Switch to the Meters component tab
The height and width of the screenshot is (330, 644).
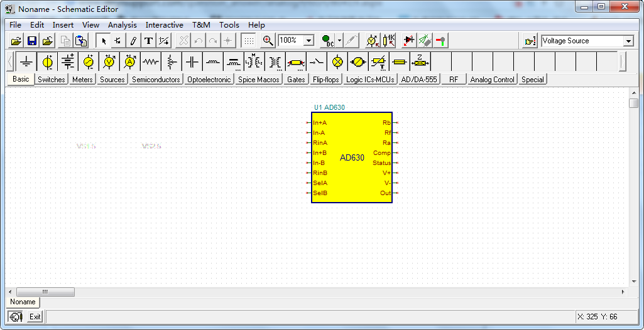(x=82, y=80)
